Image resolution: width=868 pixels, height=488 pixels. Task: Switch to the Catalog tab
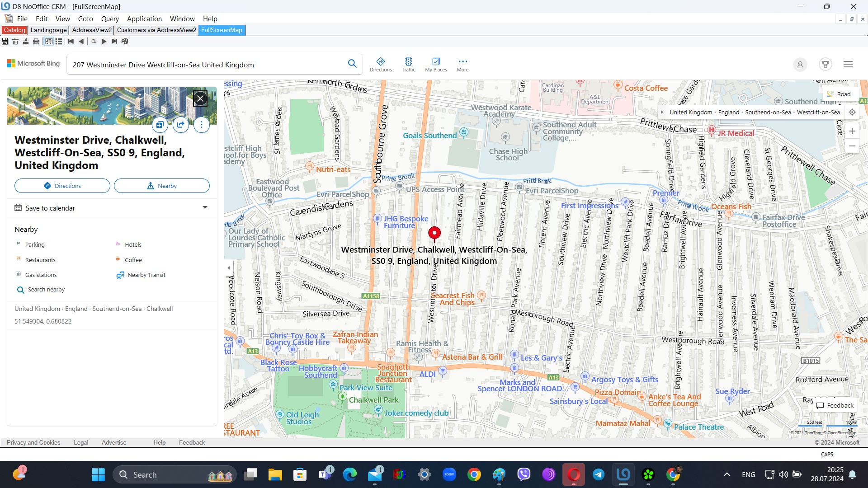pyautogui.click(x=14, y=30)
